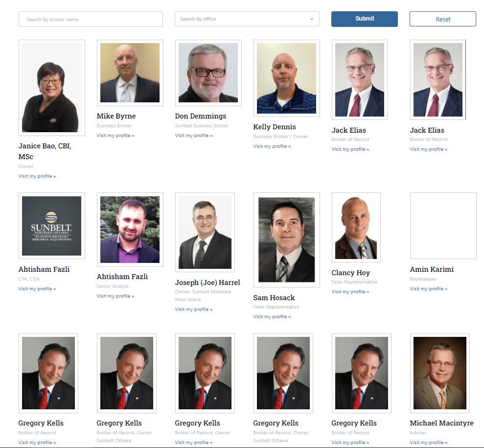Visit Michael Macintyre's profile link
Screen dimensions: 484x448
[429, 443]
